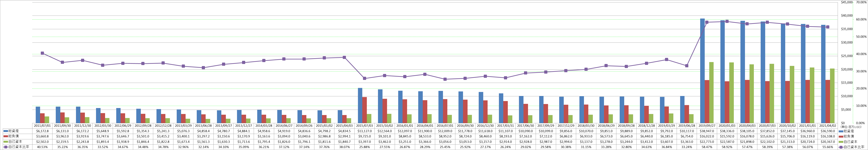The height and width of the screenshot is (150, 868).
Task: Select the 総資産 cell $4,780.7
Action: (224, 131)
